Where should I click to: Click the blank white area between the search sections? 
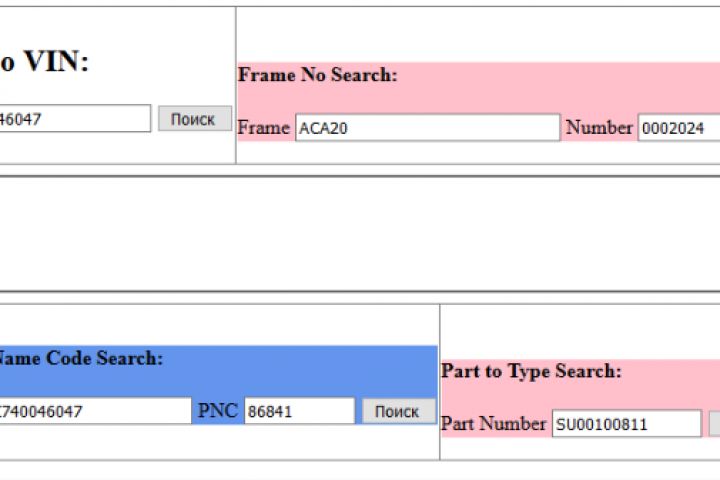coord(360,235)
